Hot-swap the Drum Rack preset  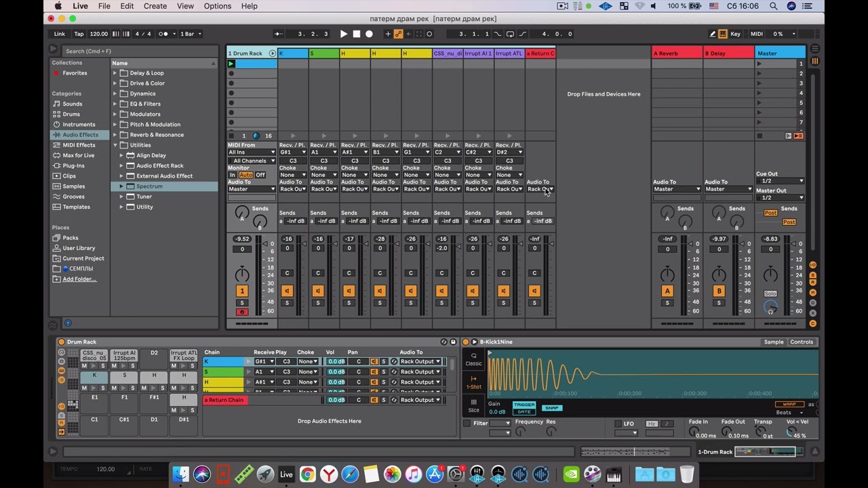444,342
